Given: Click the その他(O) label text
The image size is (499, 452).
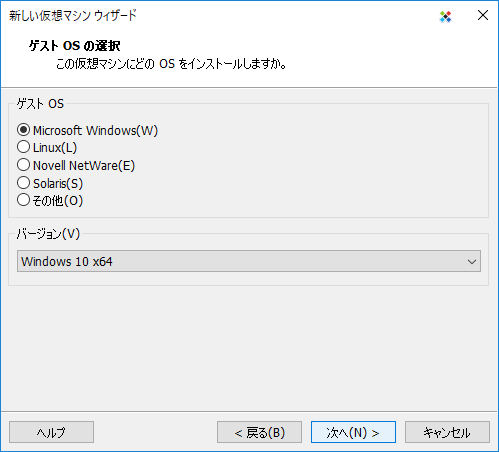Looking at the screenshot, I should [x=58, y=201].
